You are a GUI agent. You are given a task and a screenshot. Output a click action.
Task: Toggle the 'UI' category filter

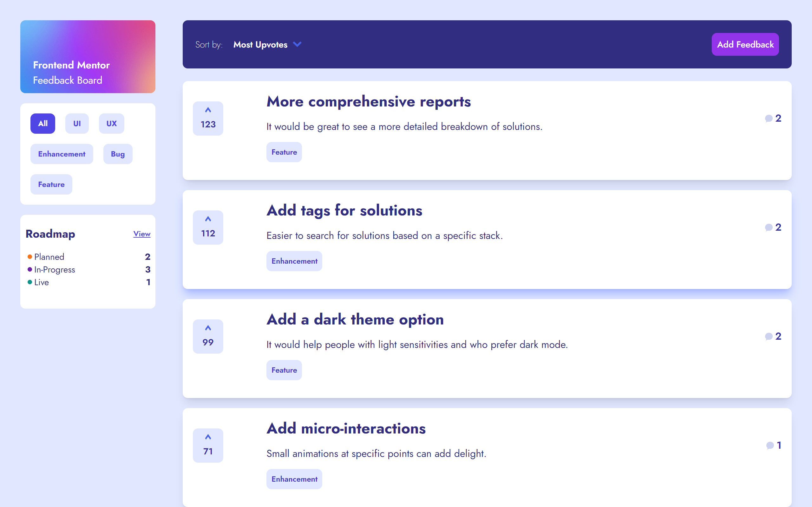click(x=76, y=123)
